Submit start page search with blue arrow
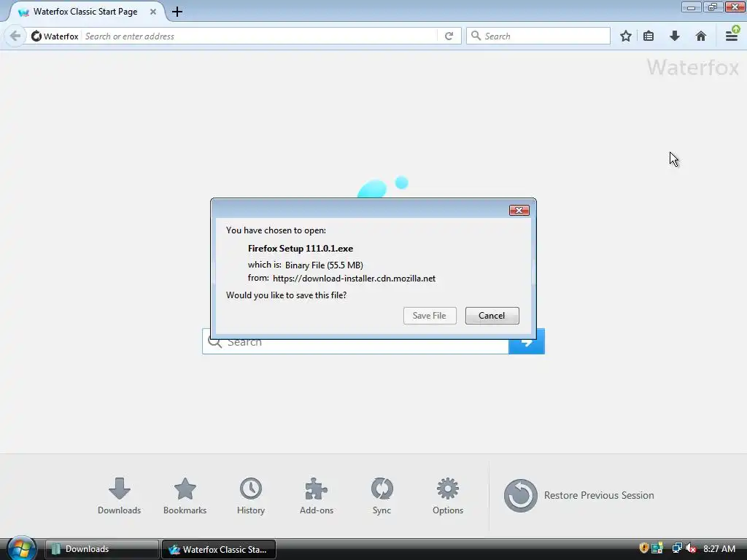Screen dimensions: 747x560 coord(527,346)
